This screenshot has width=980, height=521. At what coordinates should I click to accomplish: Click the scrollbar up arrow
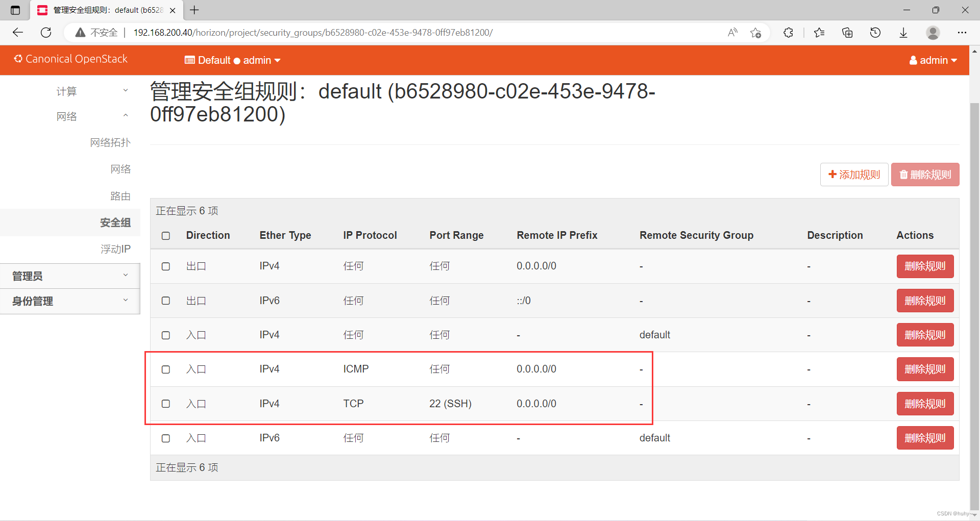point(974,52)
